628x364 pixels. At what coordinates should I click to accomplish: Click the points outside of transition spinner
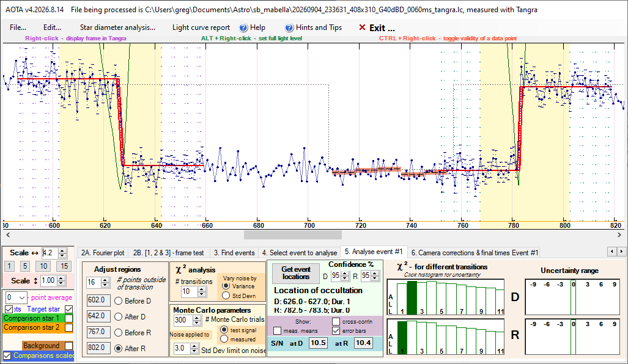pyautogui.click(x=105, y=282)
